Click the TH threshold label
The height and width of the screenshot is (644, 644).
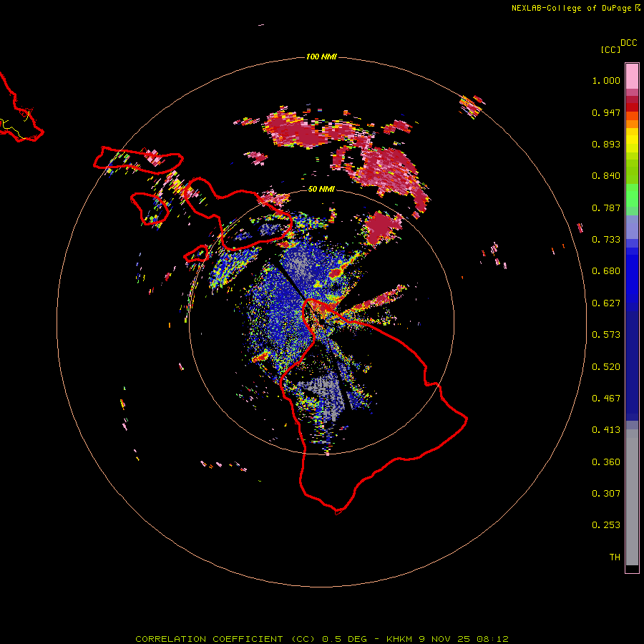tap(615, 557)
